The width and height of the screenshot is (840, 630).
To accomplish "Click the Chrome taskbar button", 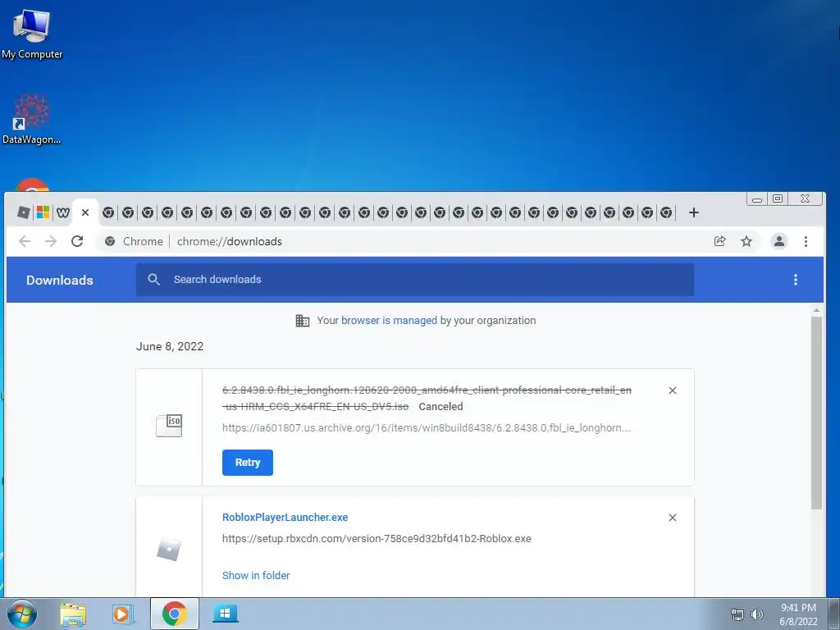I will click(x=175, y=614).
